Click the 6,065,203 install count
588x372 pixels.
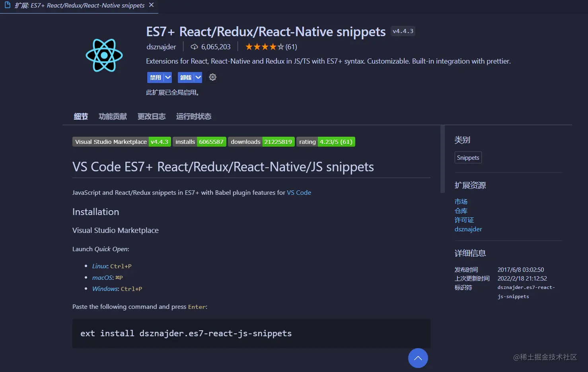216,47
